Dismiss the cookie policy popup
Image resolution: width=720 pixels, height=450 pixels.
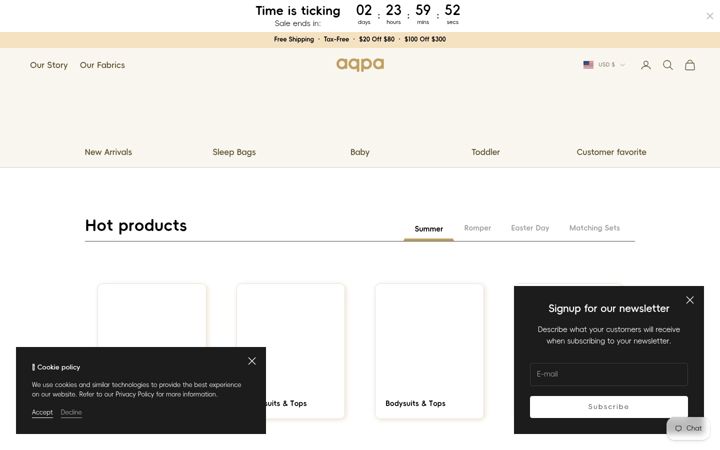point(252,361)
